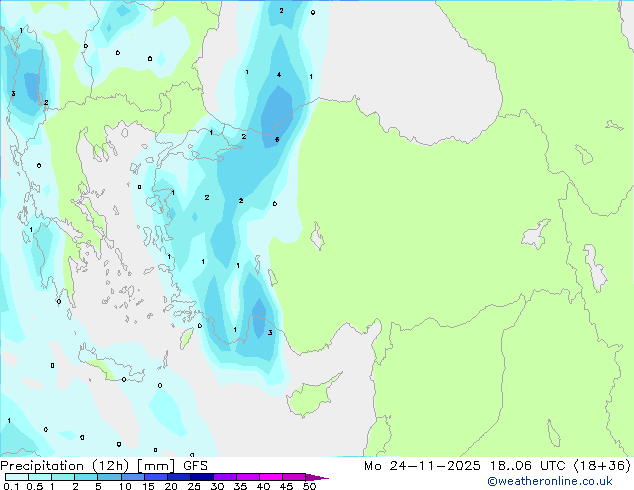Click the 'Precipitation (12h)' title text
The width and height of the screenshot is (634, 490).
(x=65, y=466)
